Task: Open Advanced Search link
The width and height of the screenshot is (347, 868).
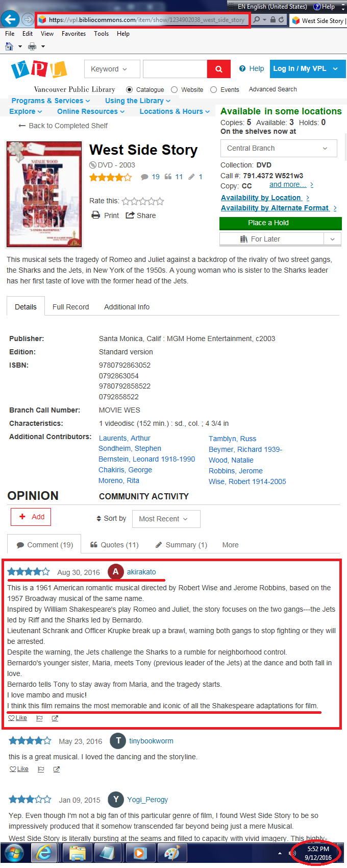Action: 272,89
